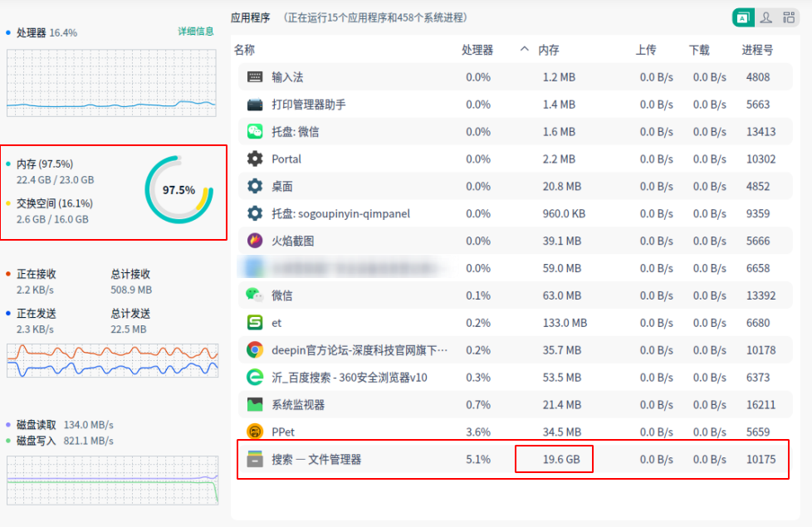The width and height of the screenshot is (812, 527).
Task: Show only my user processes
Action: 766,17
